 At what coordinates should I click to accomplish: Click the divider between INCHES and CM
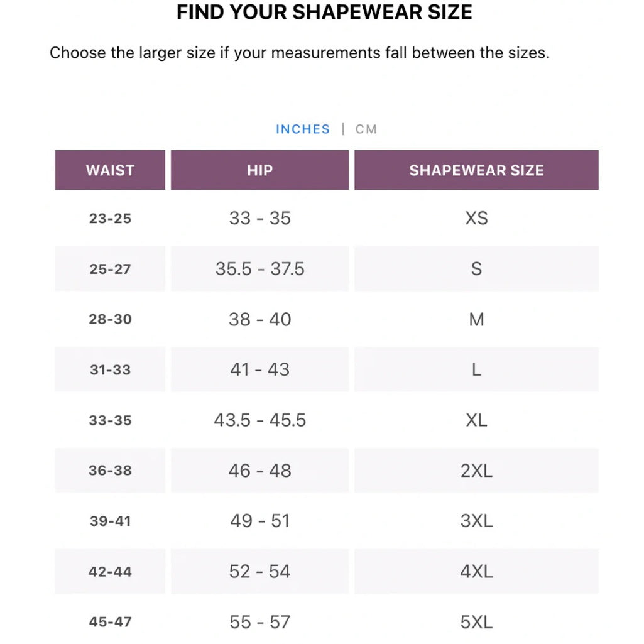[x=342, y=129]
